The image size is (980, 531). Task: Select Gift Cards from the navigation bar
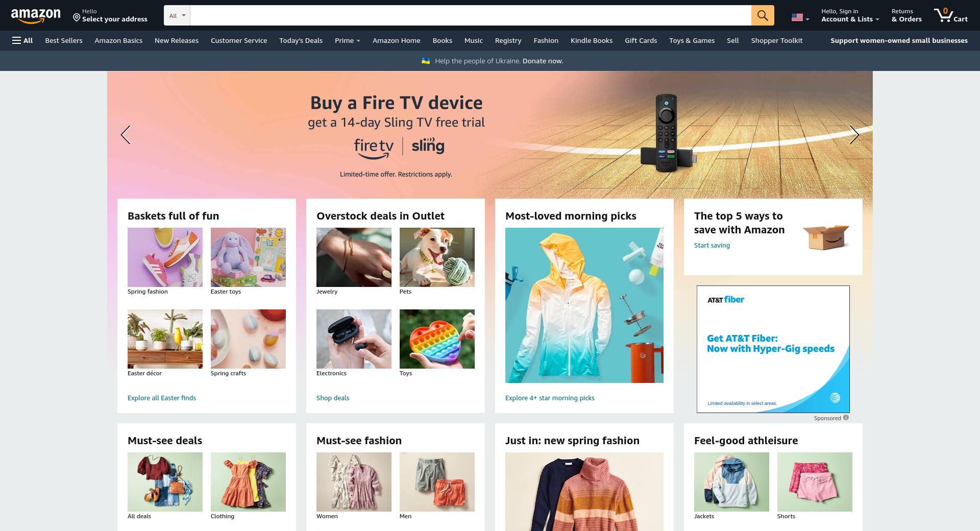point(641,40)
